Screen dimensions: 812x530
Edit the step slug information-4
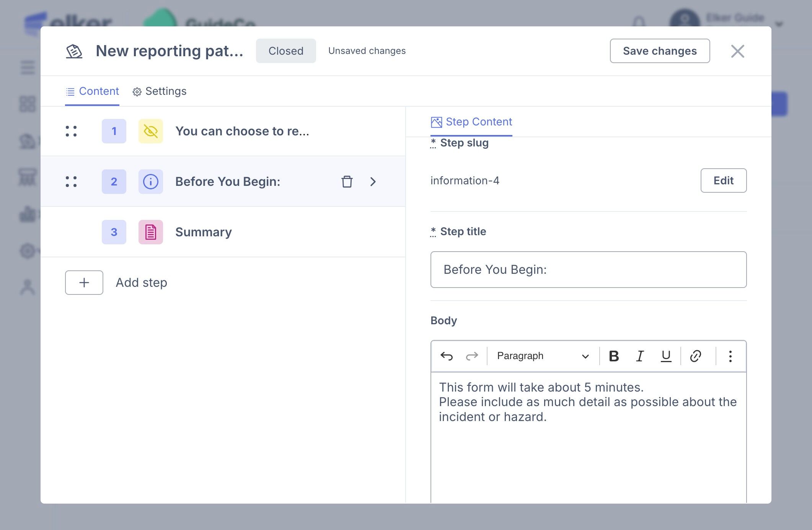tap(723, 180)
